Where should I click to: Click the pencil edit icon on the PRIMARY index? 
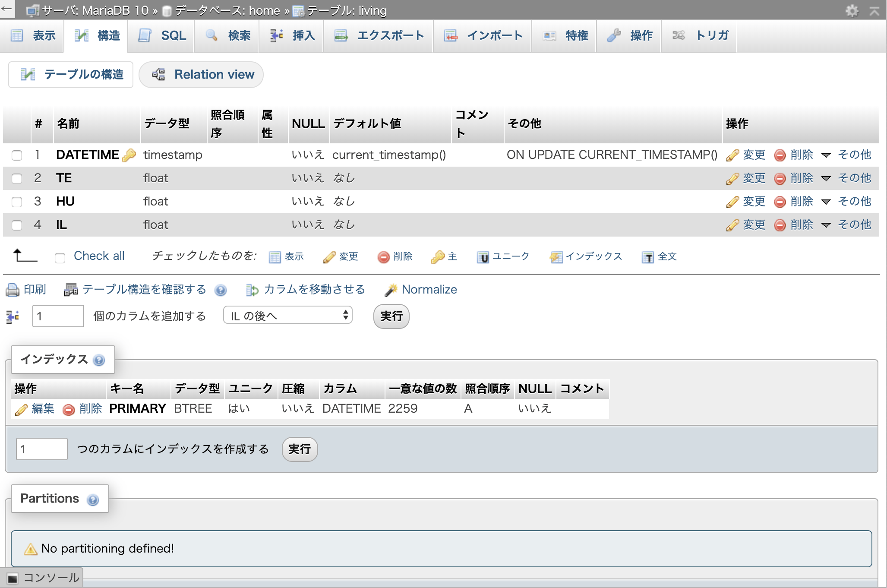[x=22, y=409]
